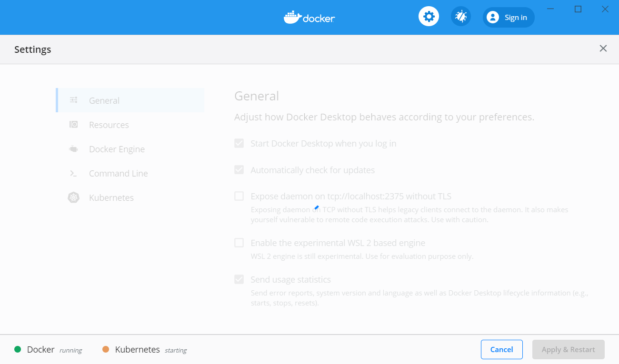
Task: Open the Settings gear icon in titlebar
Action: coord(428,16)
